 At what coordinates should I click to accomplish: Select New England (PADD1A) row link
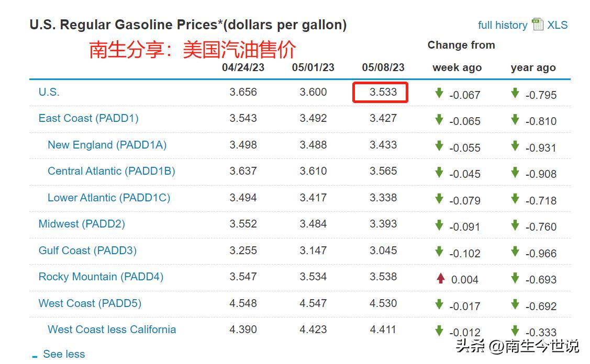pos(107,145)
